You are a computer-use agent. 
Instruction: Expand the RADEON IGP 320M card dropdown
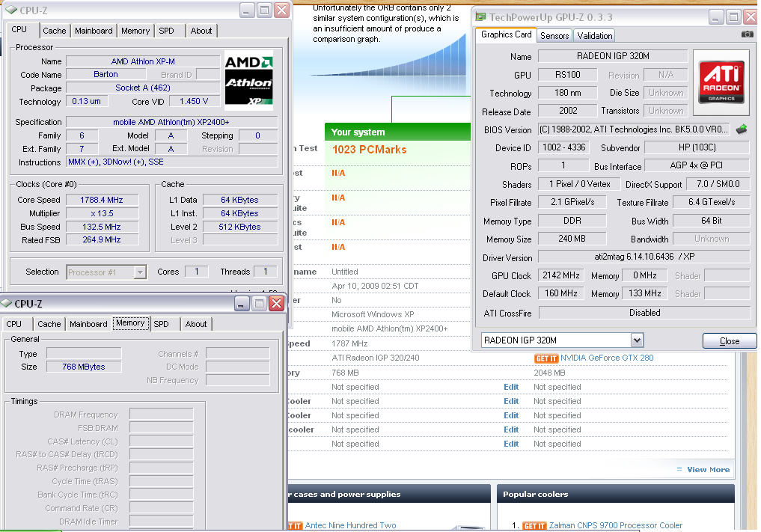[x=638, y=340]
